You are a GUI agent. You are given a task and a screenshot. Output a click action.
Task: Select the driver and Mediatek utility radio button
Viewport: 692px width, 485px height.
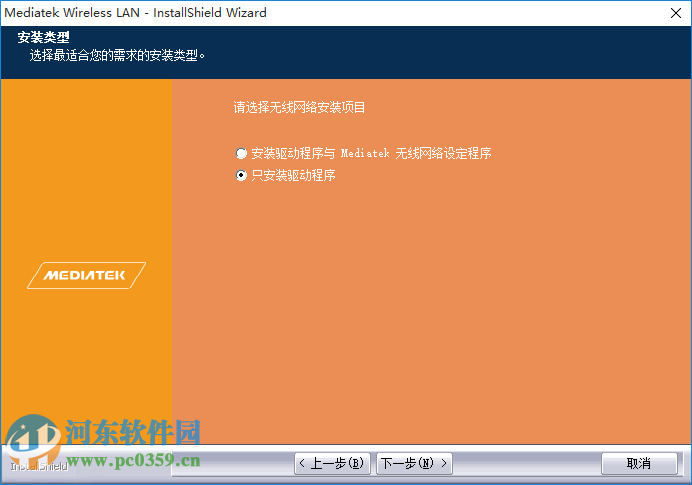241,153
